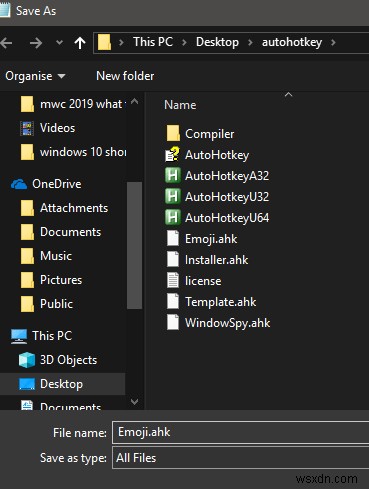Click the file icon of WindowSpy.ahk

click(173, 322)
